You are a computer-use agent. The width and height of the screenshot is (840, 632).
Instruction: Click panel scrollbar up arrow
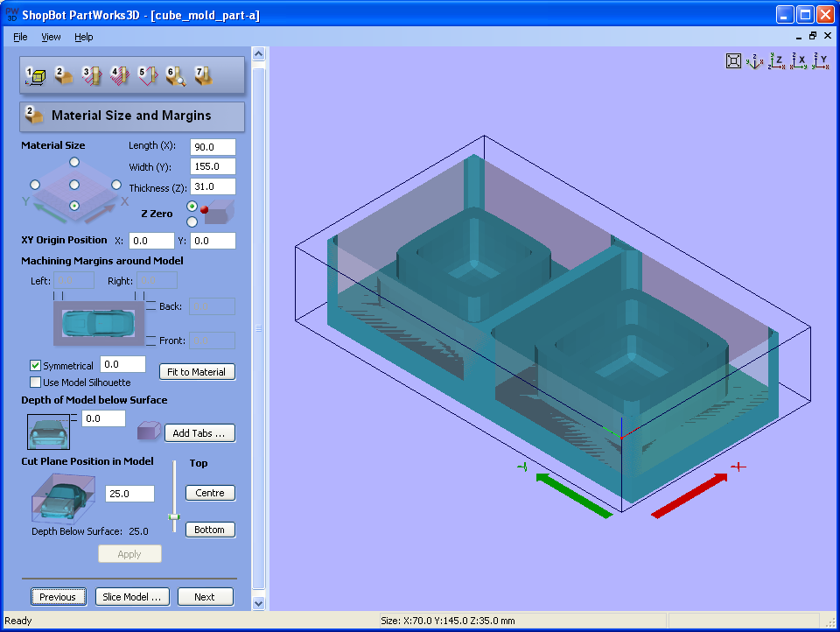pos(258,54)
